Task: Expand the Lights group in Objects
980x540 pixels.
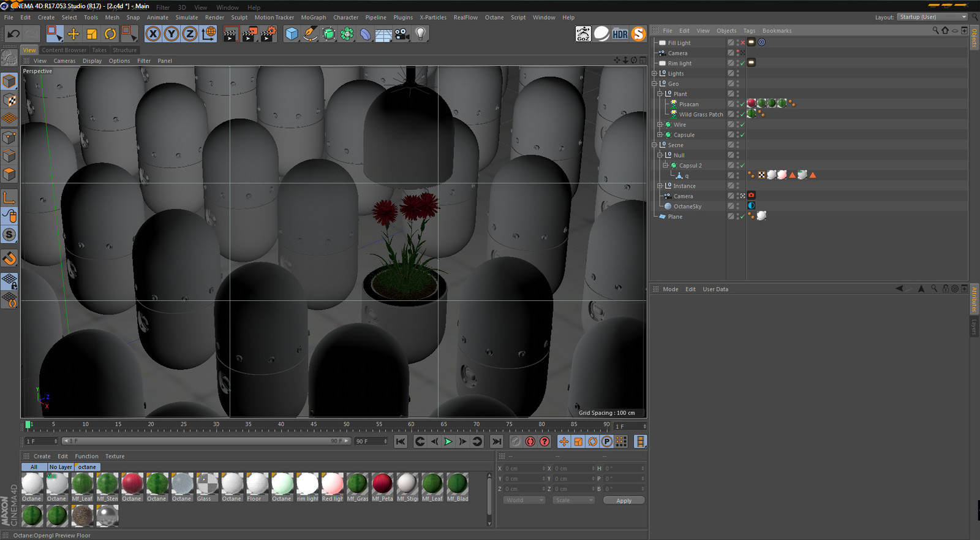Action: pos(654,74)
